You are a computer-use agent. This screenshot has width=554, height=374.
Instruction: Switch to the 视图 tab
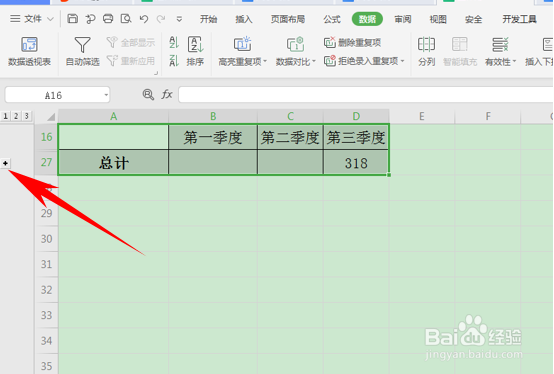pyautogui.click(x=438, y=19)
